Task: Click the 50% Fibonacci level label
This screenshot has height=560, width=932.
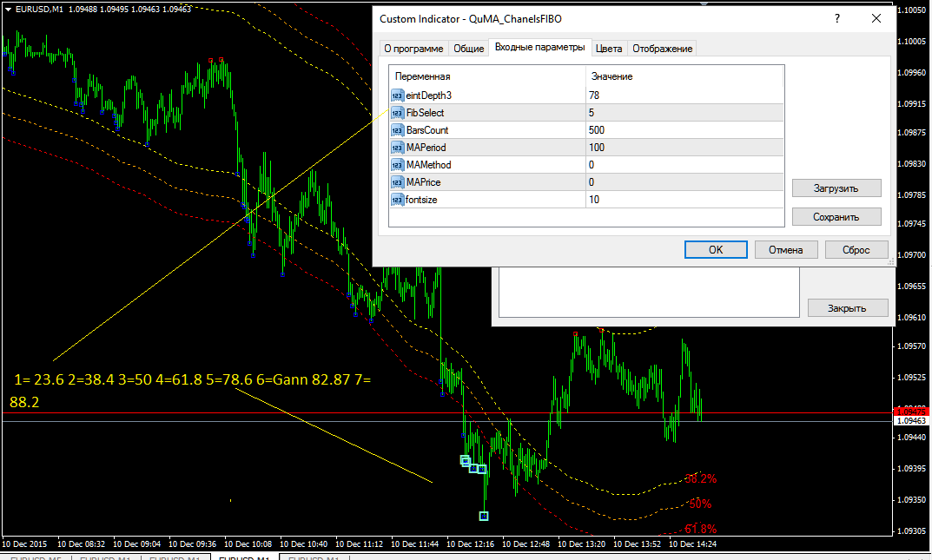Action: coord(700,504)
